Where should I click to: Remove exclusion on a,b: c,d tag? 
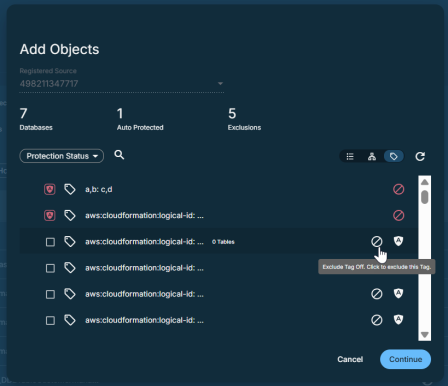398,189
